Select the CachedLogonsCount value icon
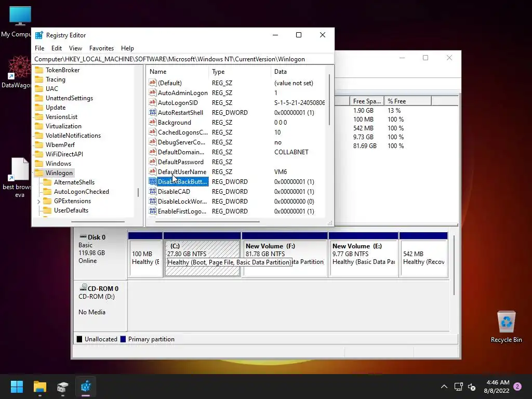 [153, 131]
